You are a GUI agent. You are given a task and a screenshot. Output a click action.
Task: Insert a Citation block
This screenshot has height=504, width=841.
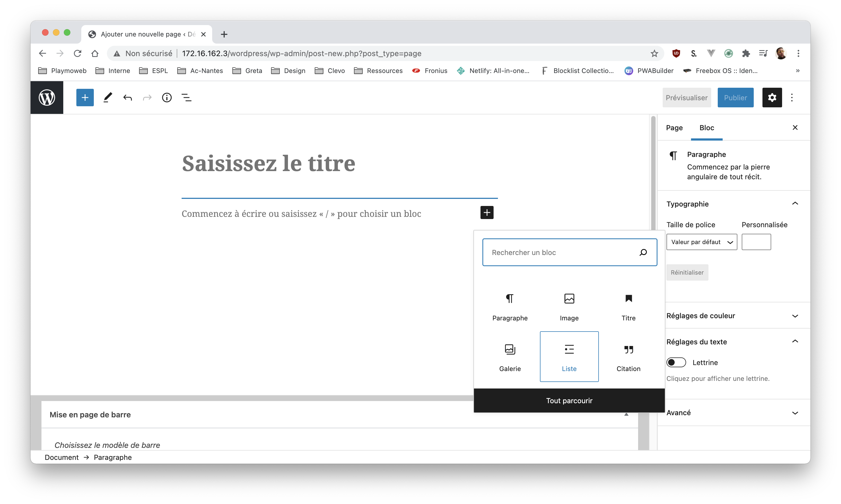[628, 357]
